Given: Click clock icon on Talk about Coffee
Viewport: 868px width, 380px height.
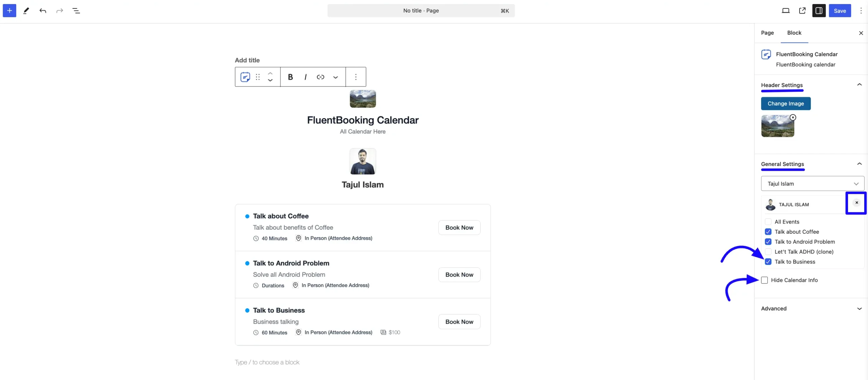Looking at the screenshot, I should coord(256,238).
